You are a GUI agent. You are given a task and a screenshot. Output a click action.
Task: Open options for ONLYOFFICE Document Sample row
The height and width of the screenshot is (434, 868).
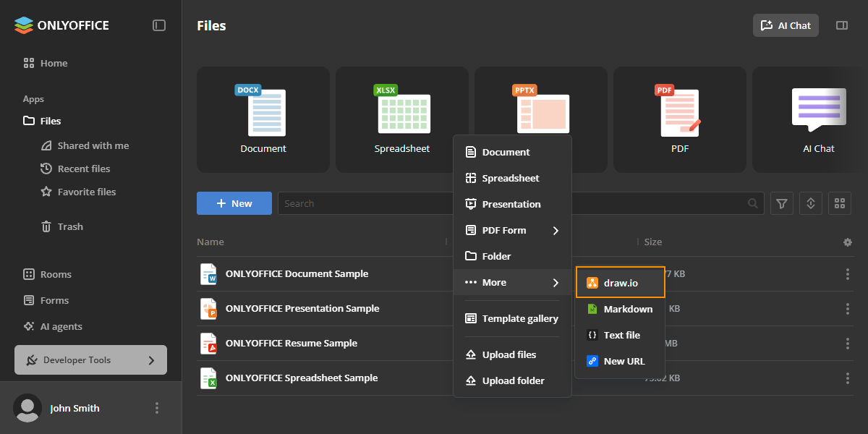[848, 274]
